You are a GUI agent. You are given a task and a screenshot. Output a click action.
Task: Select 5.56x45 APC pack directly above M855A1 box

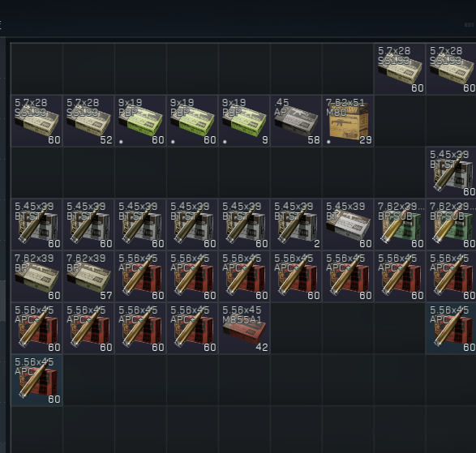click(x=244, y=276)
